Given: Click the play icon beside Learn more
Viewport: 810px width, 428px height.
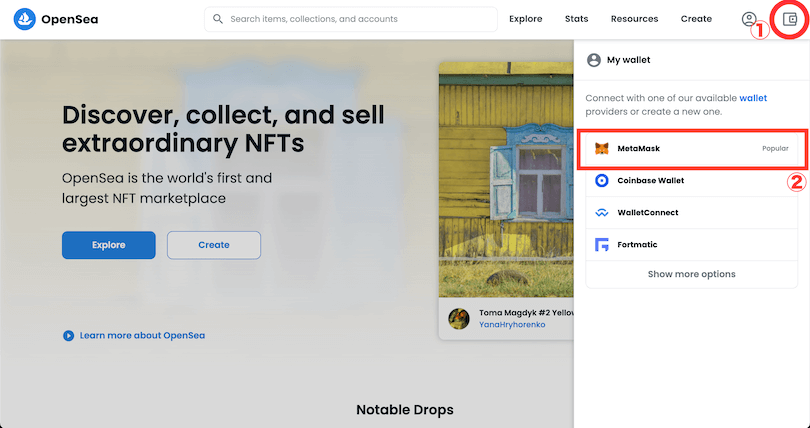Looking at the screenshot, I should [68, 335].
